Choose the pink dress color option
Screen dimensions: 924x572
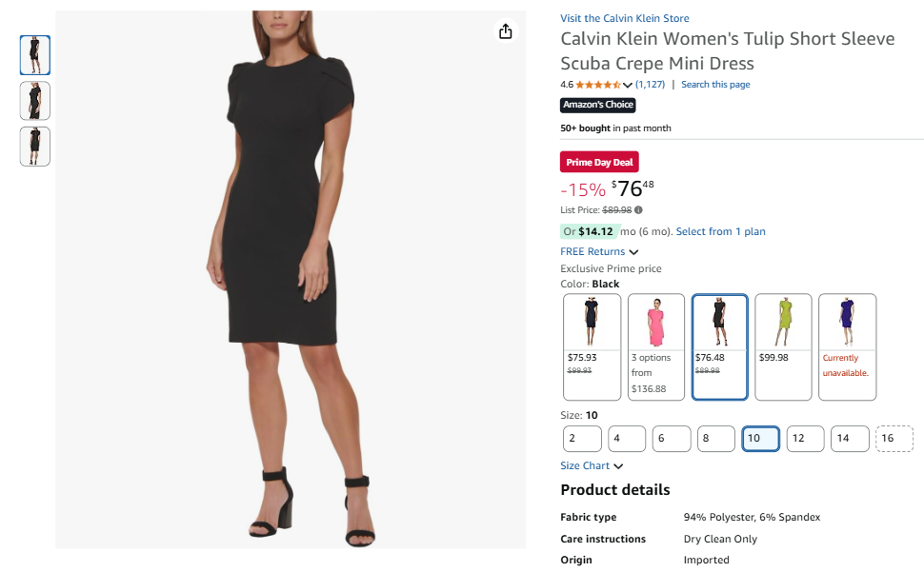pyautogui.click(x=656, y=347)
